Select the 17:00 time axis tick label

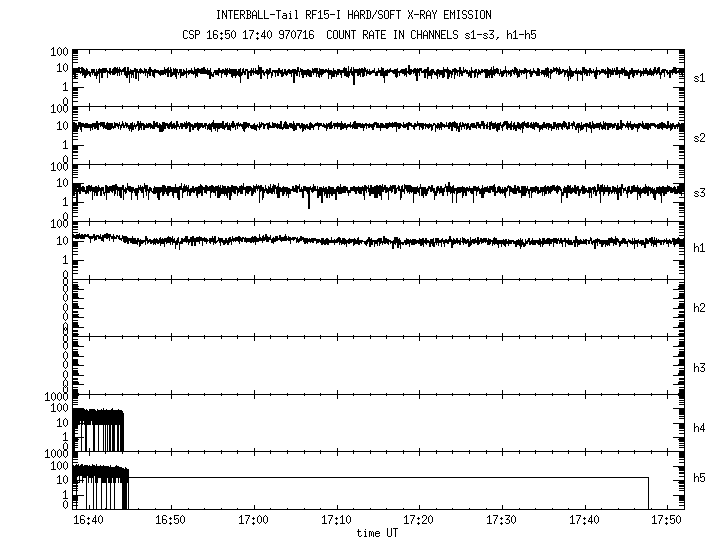coord(254,521)
